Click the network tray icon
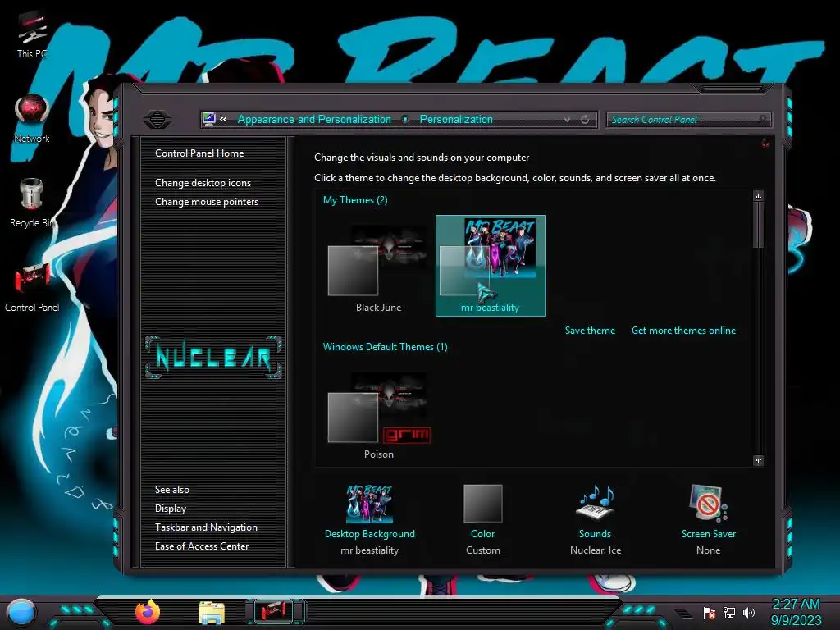Screen dimensions: 840x630 tap(729, 612)
